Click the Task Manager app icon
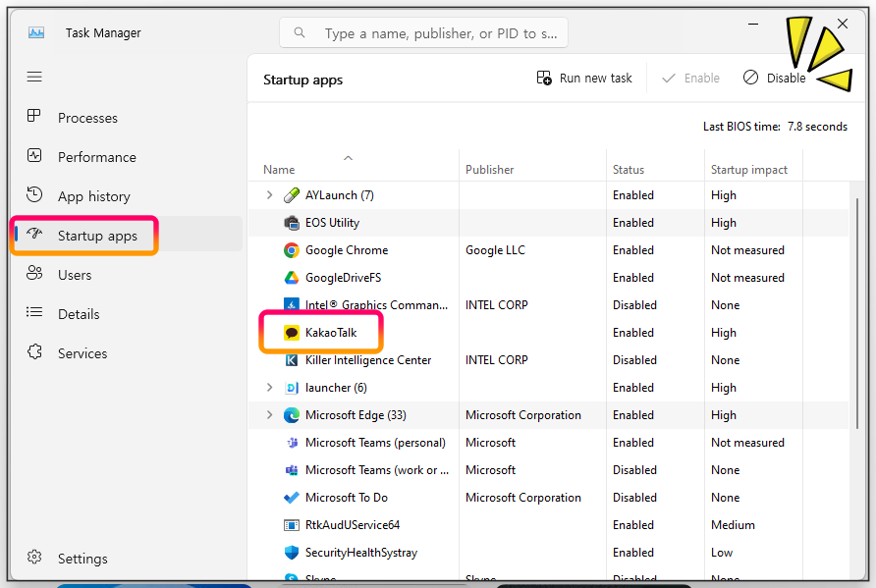876x588 pixels. 36,33
